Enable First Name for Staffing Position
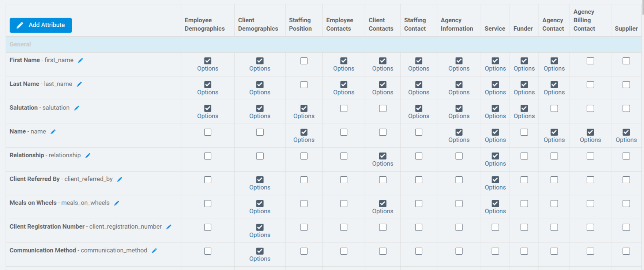 tap(304, 61)
